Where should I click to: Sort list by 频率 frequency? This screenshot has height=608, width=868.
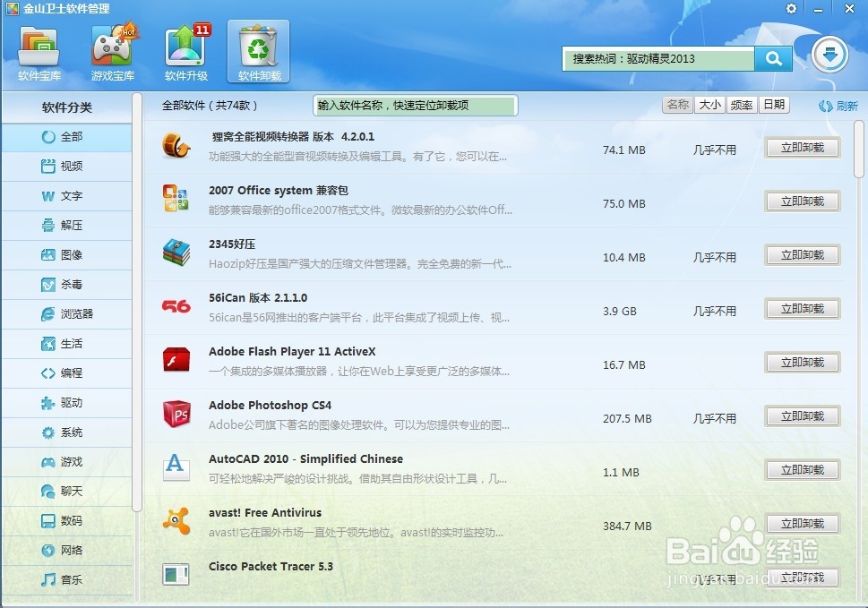tap(741, 105)
